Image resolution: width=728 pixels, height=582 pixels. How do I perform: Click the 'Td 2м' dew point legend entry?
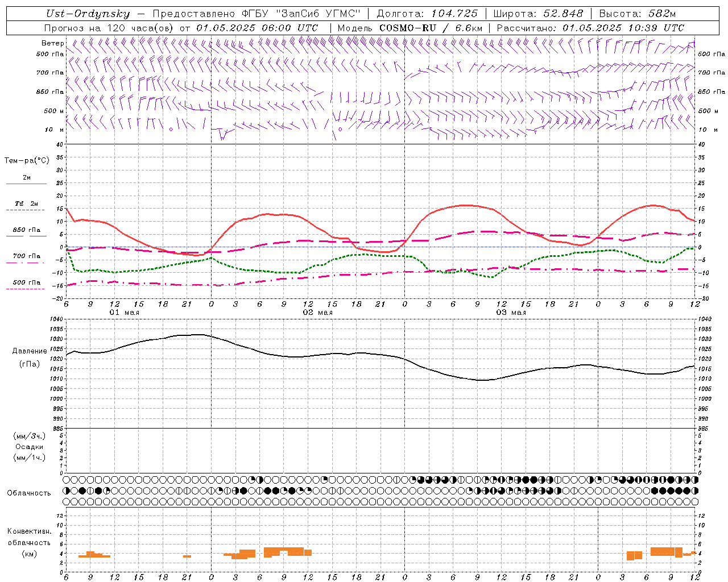coord(26,203)
